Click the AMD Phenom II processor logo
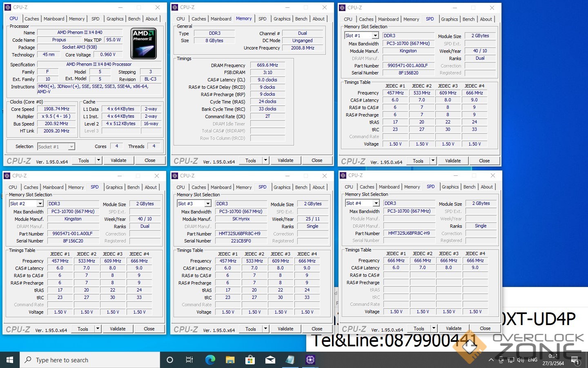The image size is (588, 368). [x=144, y=43]
